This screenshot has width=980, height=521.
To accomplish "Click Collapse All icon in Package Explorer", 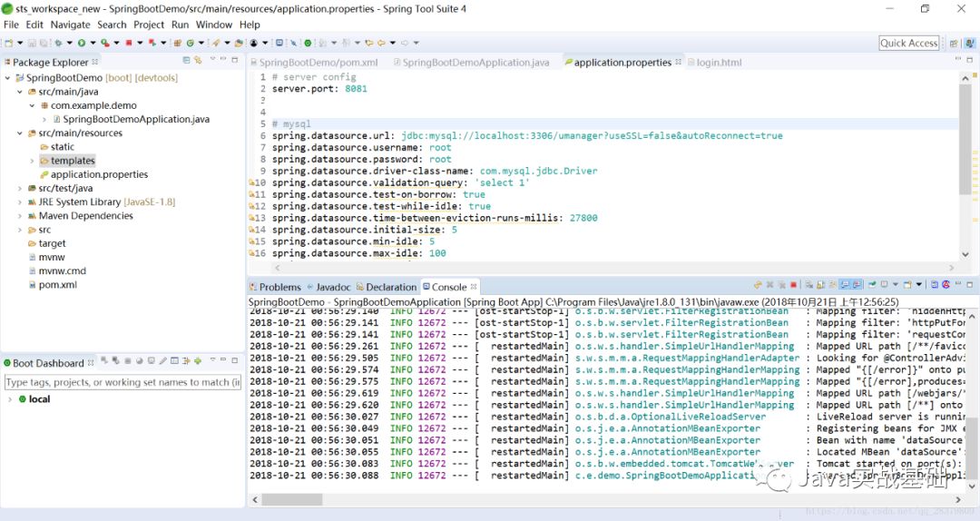I will 186,61.
